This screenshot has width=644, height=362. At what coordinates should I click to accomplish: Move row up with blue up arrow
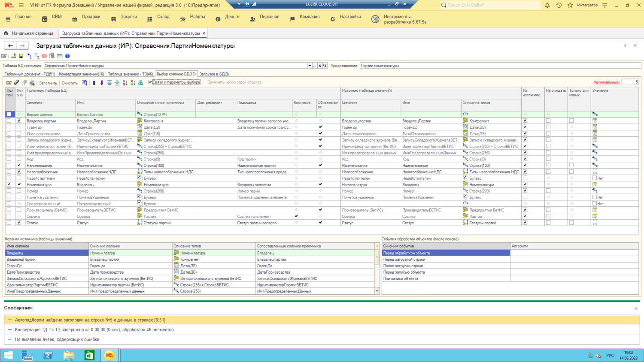(x=94, y=83)
